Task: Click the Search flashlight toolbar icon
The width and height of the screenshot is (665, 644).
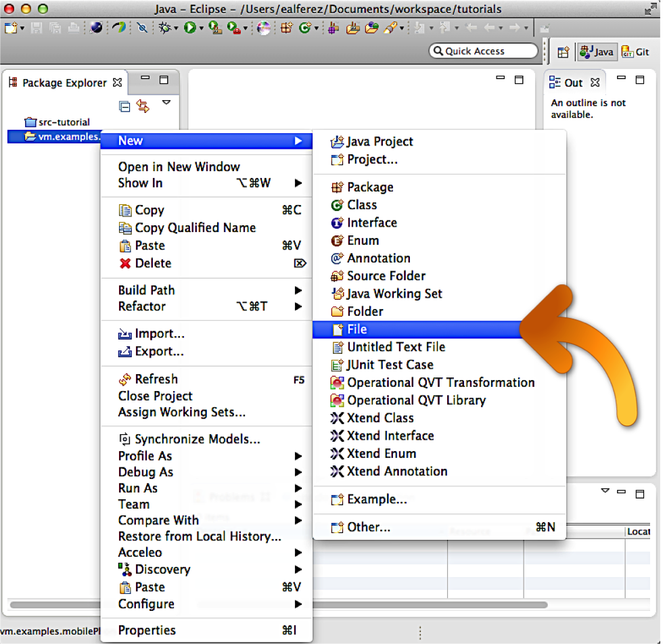Action: [x=390, y=28]
